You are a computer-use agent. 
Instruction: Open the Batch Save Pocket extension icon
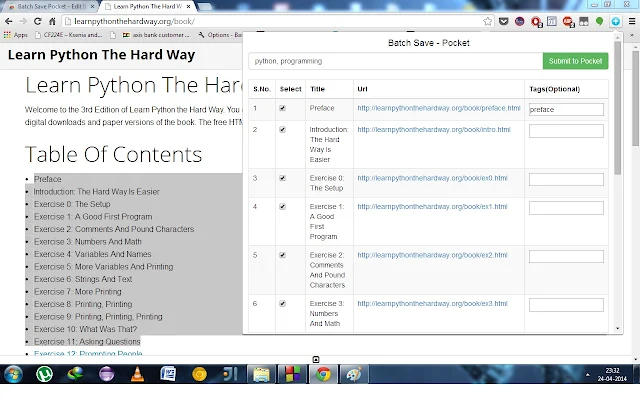click(616, 21)
